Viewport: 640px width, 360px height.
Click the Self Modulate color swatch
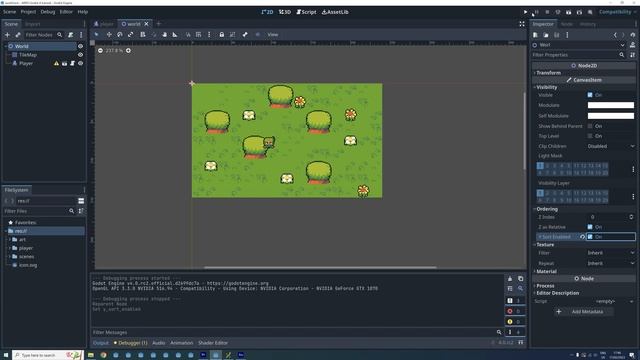coord(611,116)
